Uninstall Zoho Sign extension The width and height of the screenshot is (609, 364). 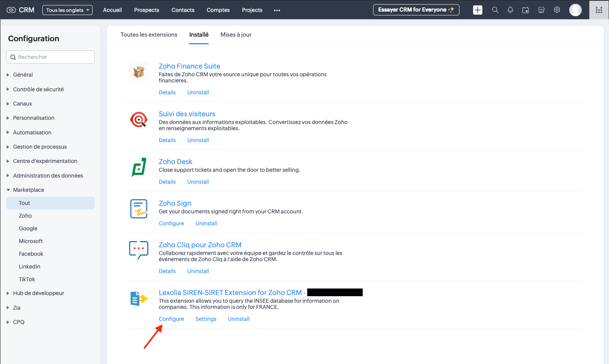[206, 223]
